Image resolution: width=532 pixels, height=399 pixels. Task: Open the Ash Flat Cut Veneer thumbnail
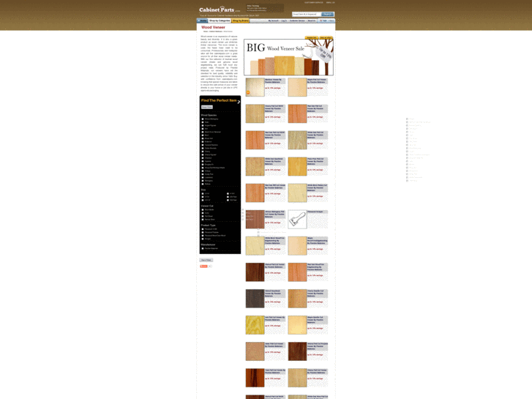coord(255,325)
